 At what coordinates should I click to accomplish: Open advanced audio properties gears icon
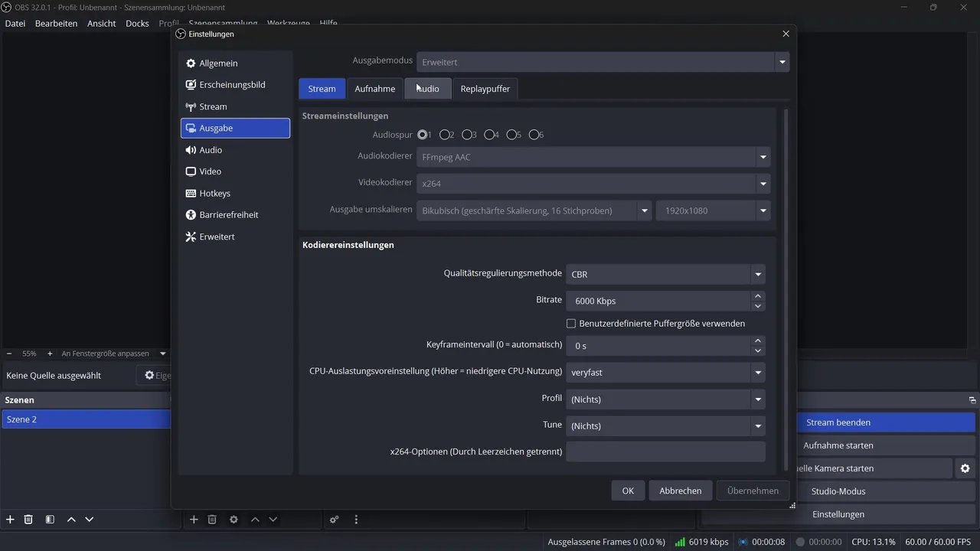[x=335, y=520]
